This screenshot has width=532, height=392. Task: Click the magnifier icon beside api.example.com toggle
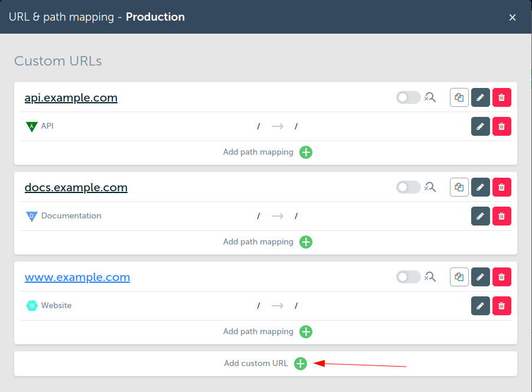tap(430, 98)
